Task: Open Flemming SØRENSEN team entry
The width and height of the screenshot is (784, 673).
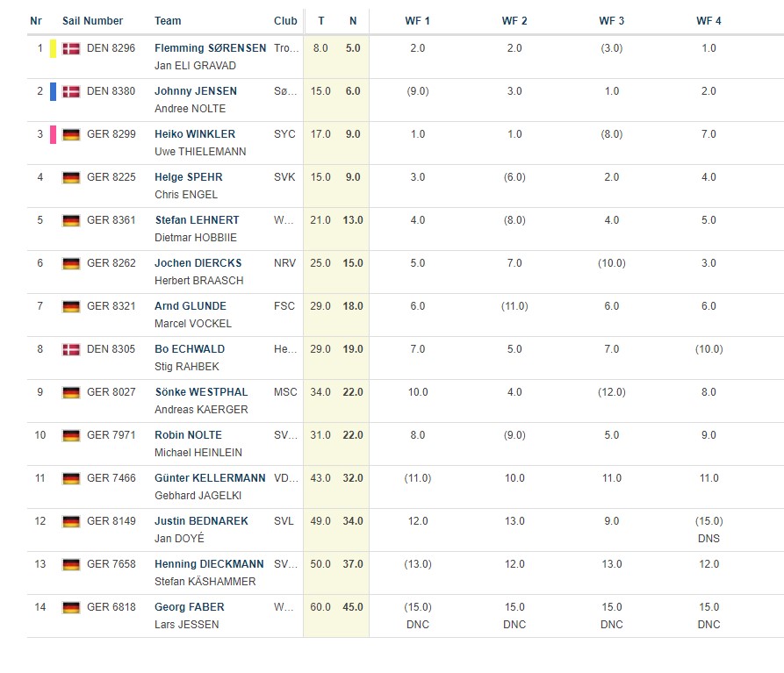Action: click(210, 48)
